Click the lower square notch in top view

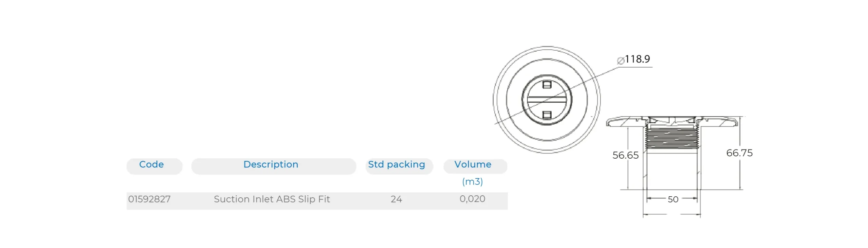[547, 115]
